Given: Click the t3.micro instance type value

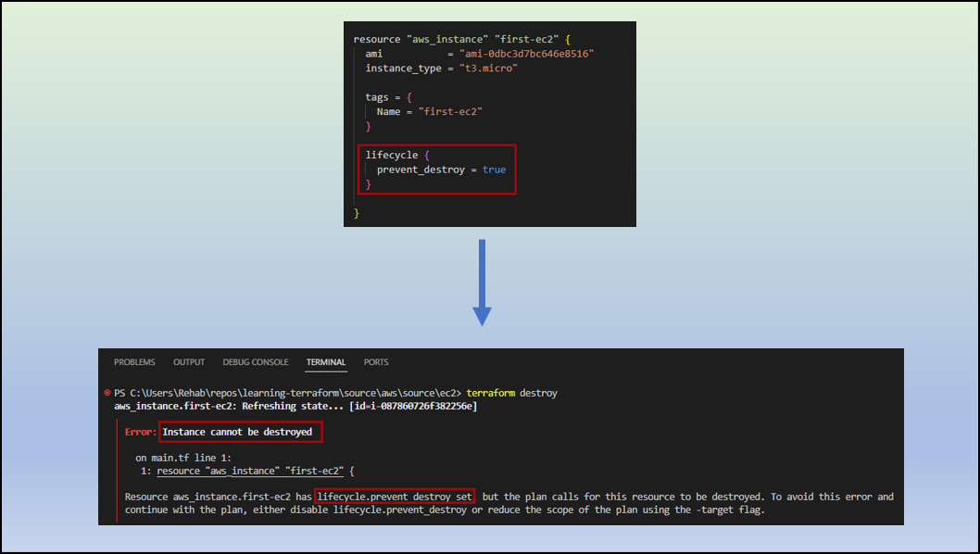Looking at the screenshot, I should coord(489,68).
